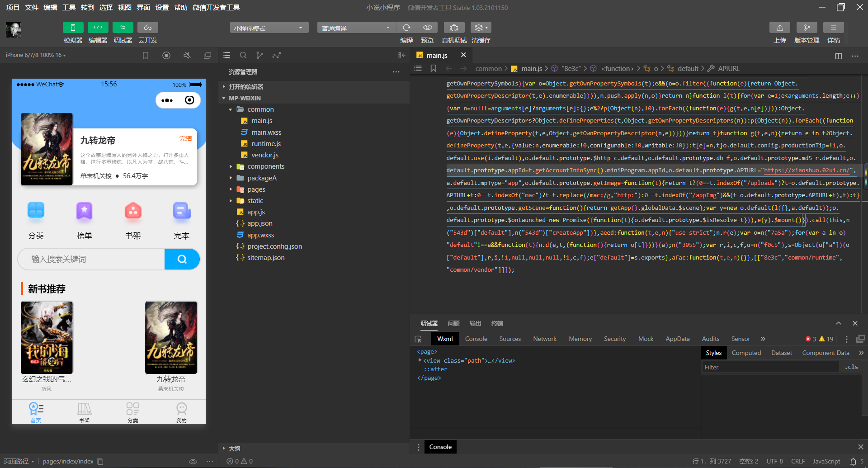This screenshot has width=868, height=468.
Task: Click the upload icon
Action: click(x=780, y=28)
